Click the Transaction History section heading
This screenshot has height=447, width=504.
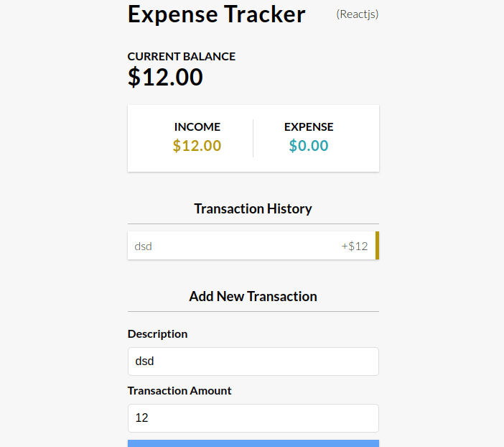click(x=253, y=208)
